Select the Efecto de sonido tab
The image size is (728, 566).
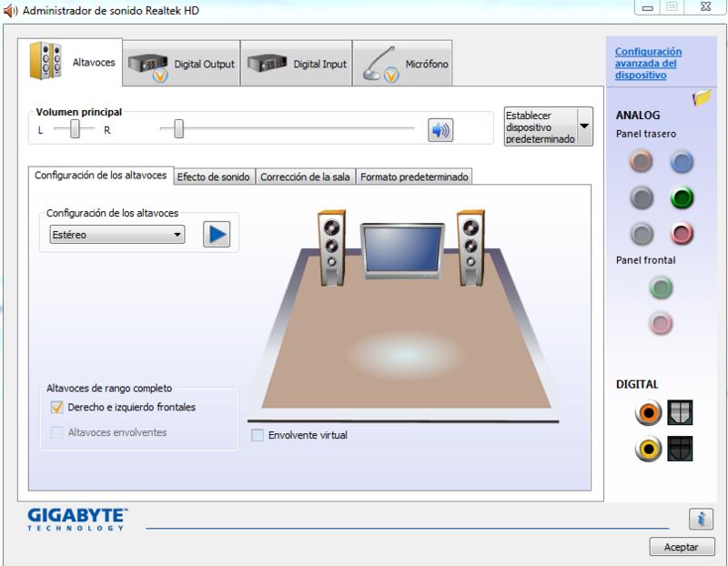[213, 177]
